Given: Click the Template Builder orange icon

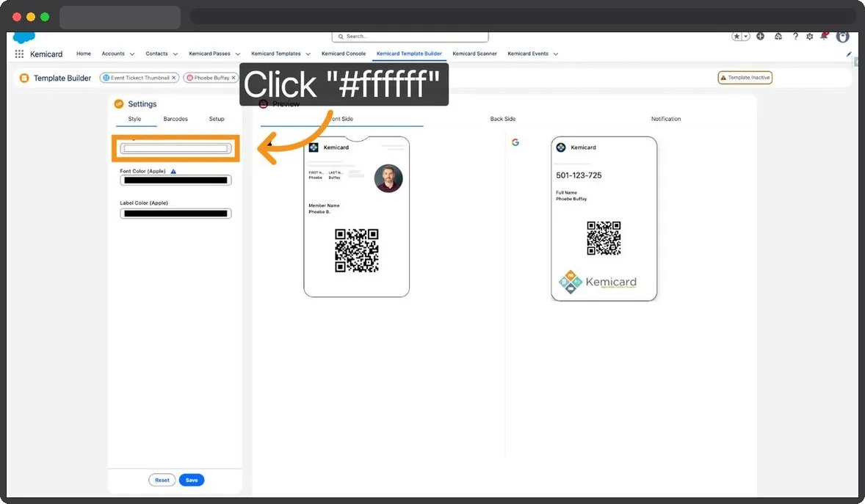Looking at the screenshot, I should [x=24, y=78].
